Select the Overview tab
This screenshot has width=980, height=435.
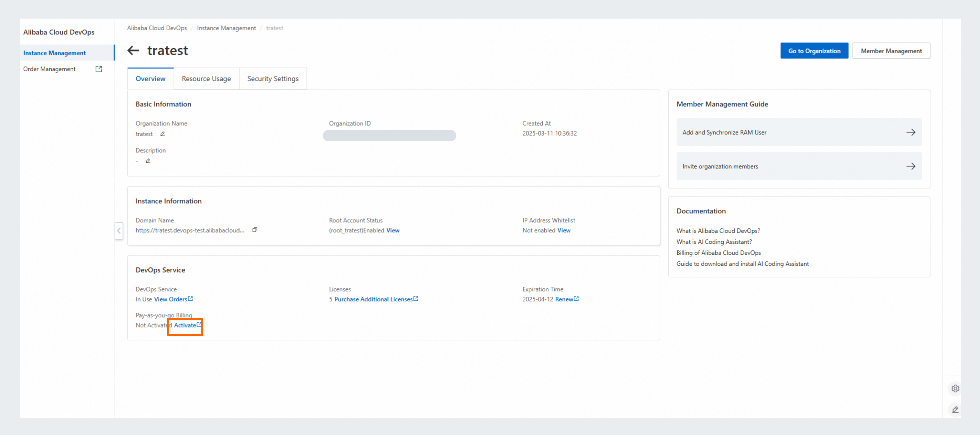150,79
